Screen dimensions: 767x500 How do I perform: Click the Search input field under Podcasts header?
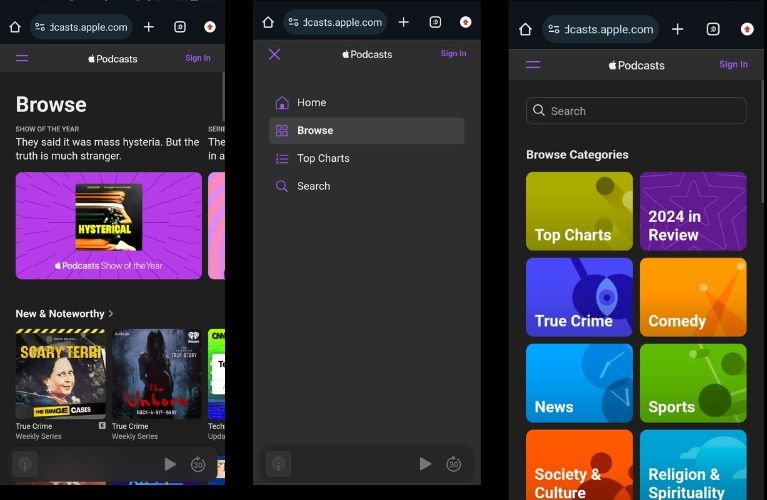point(636,111)
